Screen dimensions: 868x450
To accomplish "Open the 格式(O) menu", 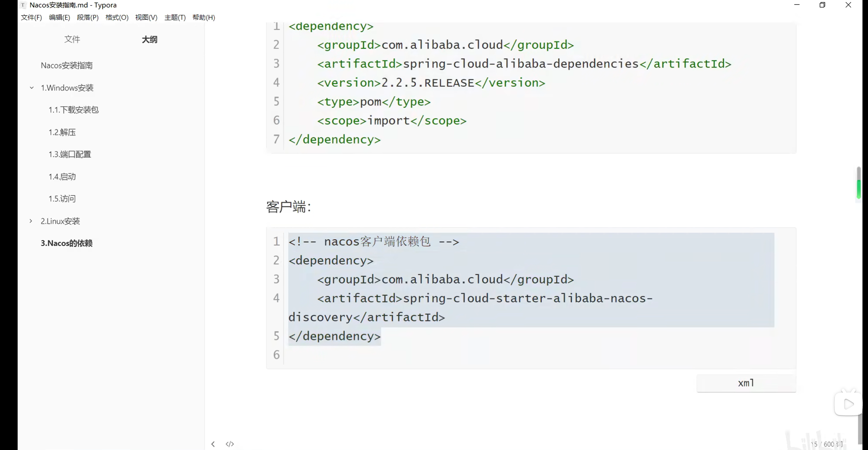I will 117,17.
